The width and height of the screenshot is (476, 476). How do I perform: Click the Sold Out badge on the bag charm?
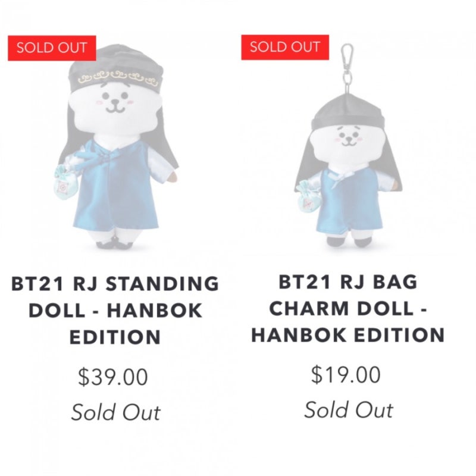285,47
